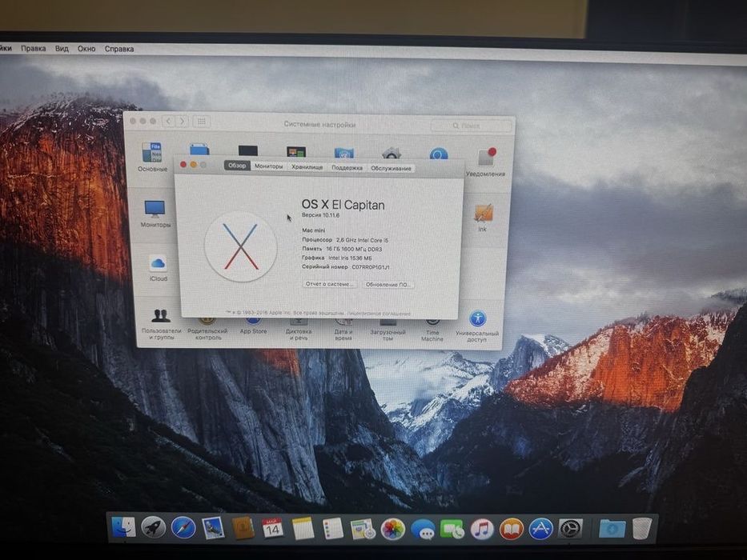Minimize the About This Mac window
Viewport: 747px width, 560px height.
(x=193, y=164)
